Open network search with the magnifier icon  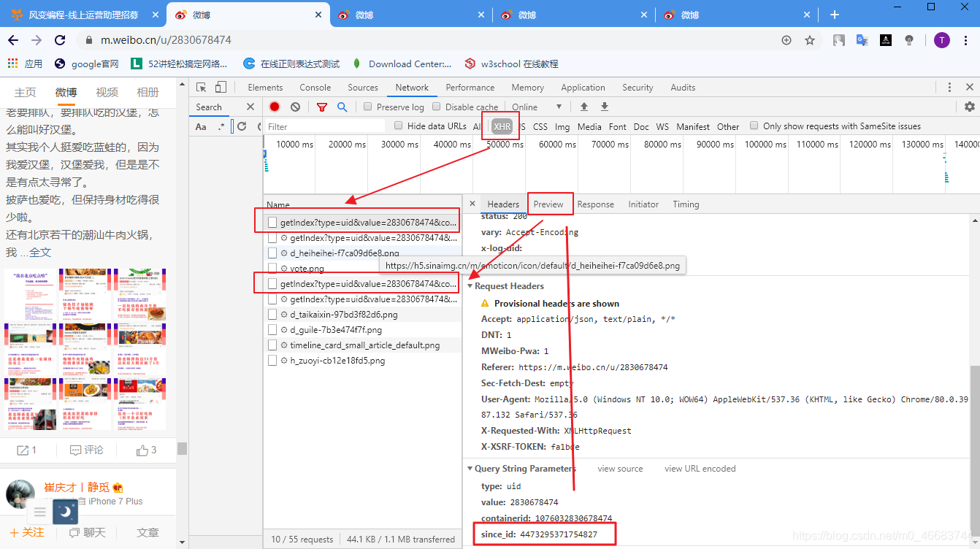[x=342, y=107]
